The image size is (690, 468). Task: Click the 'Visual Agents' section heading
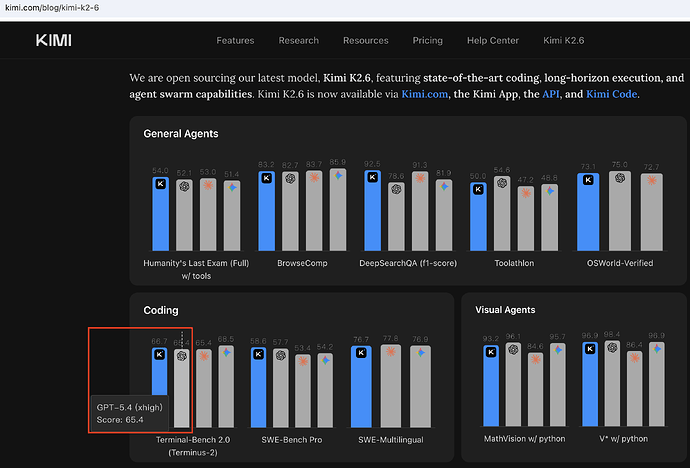[505, 310]
